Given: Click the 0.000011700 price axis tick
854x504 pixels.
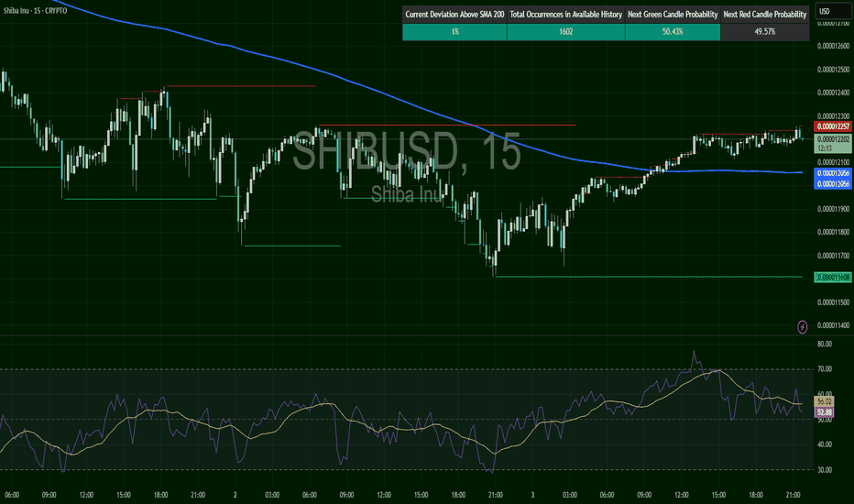Looking at the screenshot, I should click(x=833, y=256).
